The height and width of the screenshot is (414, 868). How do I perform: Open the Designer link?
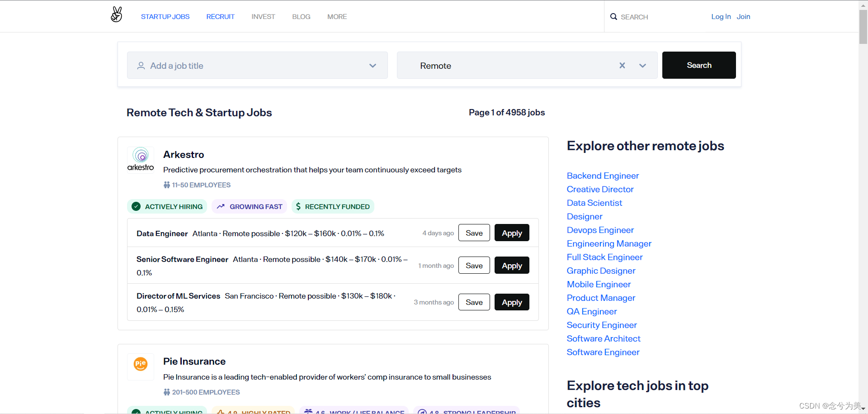coord(585,216)
